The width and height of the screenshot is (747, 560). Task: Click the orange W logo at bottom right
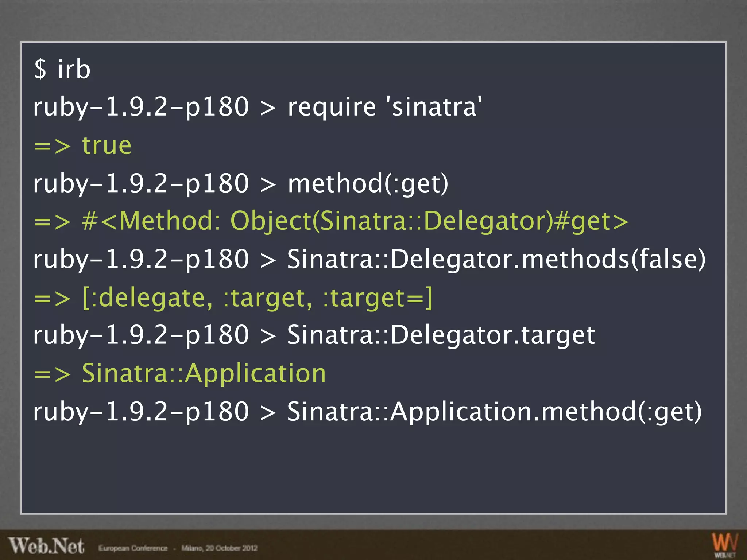(724, 545)
